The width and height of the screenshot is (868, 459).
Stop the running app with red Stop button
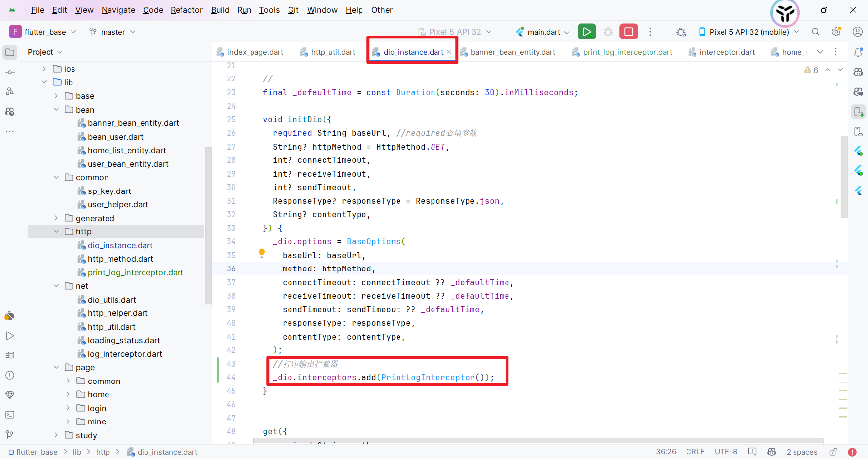629,32
